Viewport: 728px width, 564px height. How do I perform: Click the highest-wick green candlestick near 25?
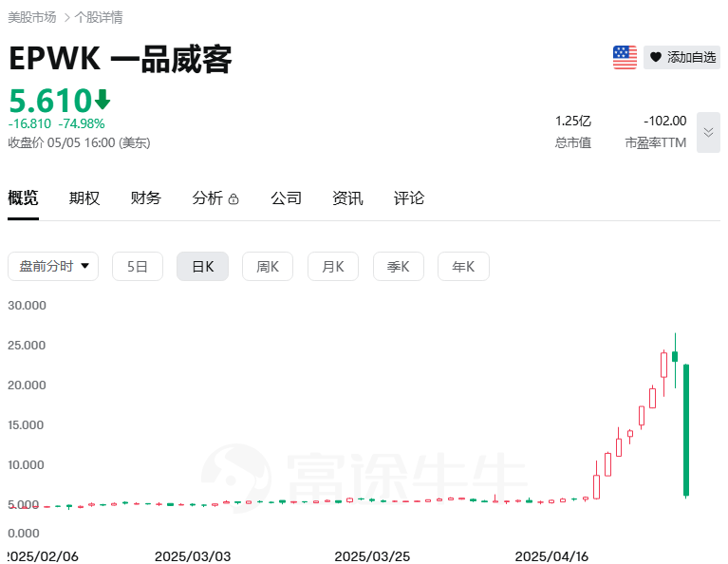click(x=675, y=357)
